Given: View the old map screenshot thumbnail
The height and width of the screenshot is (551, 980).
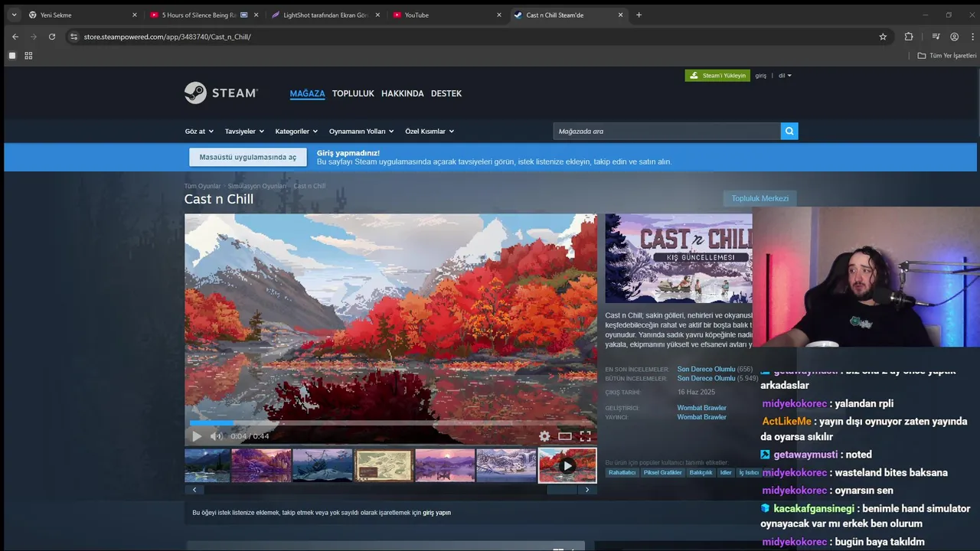Looking at the screenshot, I should click(384, 465).
